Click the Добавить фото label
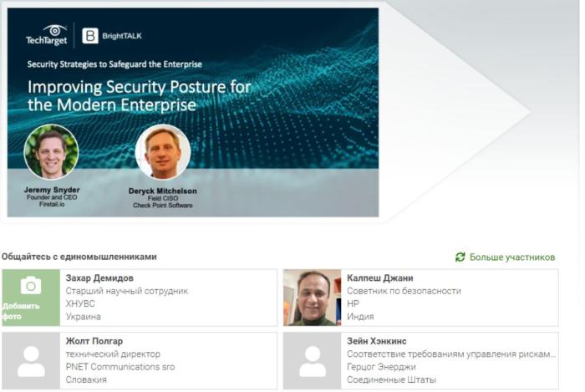Screen dimensions: 585x392 pos(21,311)
